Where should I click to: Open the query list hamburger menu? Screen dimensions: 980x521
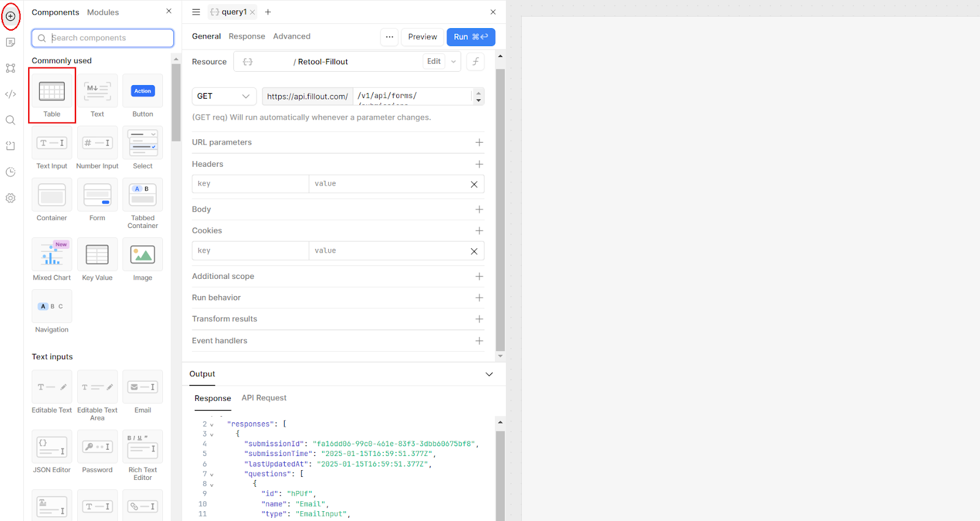[196, 12]
